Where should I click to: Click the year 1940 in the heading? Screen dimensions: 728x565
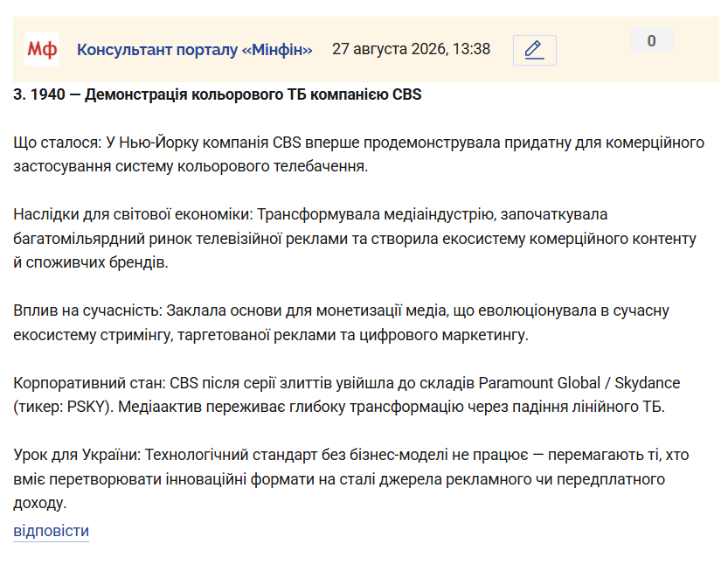(x=48, y=94)
